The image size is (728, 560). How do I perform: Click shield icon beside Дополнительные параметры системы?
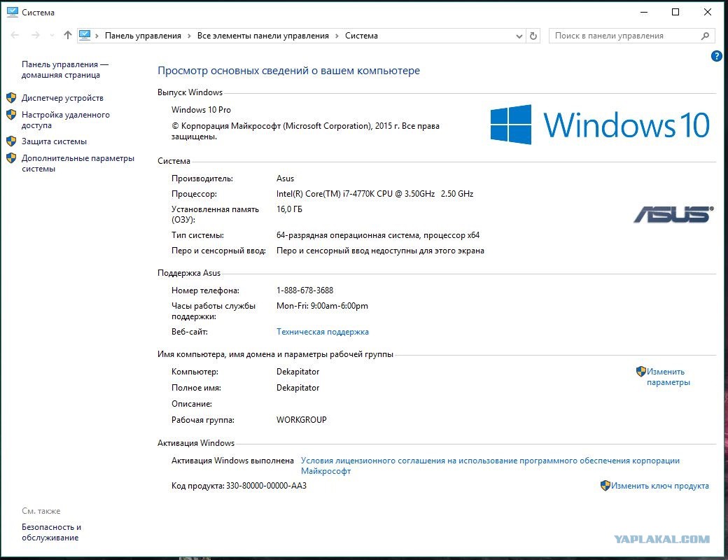(12, 157)
